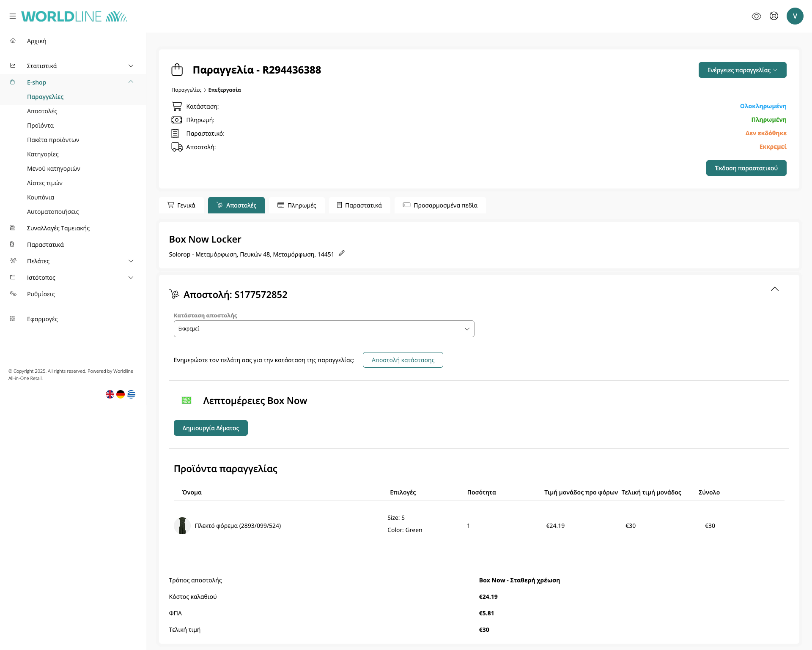Viewport: 812px width, 650px height.
Task: Expand the Ενέργειες παραγγελίας dropdown button
Action: click(x=742, y=70)
